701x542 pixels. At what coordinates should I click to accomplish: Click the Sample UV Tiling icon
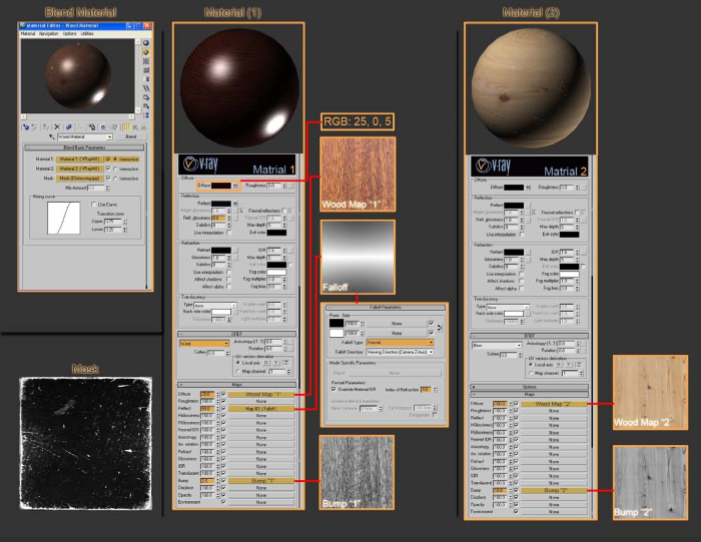146,70
